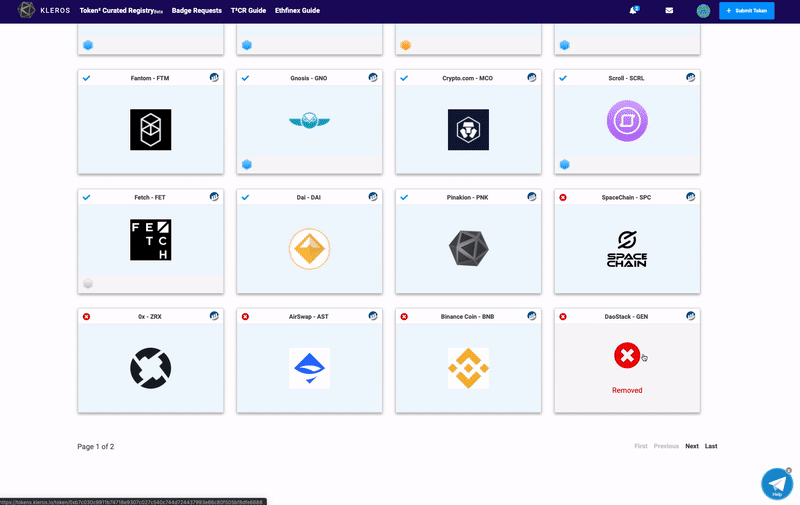Screen dimensions: 800x505
Task: Click the red removed X on DaoStack GEN
Action: (627, 356)
